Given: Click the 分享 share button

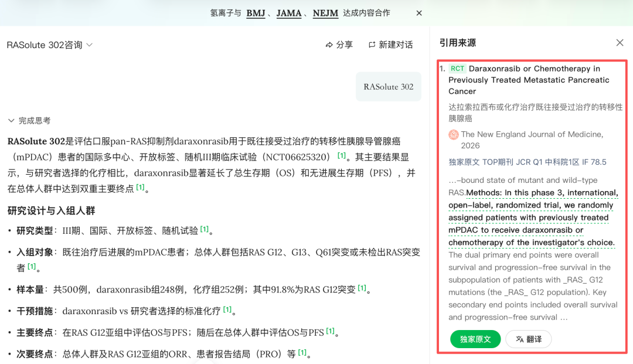Looking at the screenshot, I should coord(339,45).
